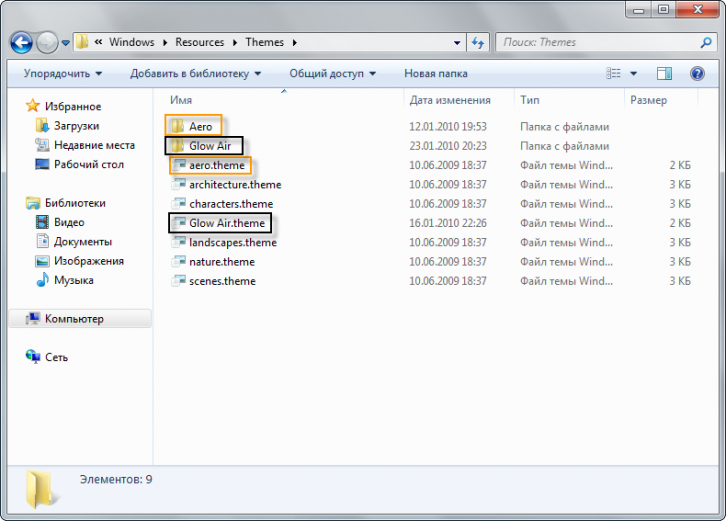Open Загрузки in favorites sidebar
This screenshot has height=521, width=726.
(75, 126)
